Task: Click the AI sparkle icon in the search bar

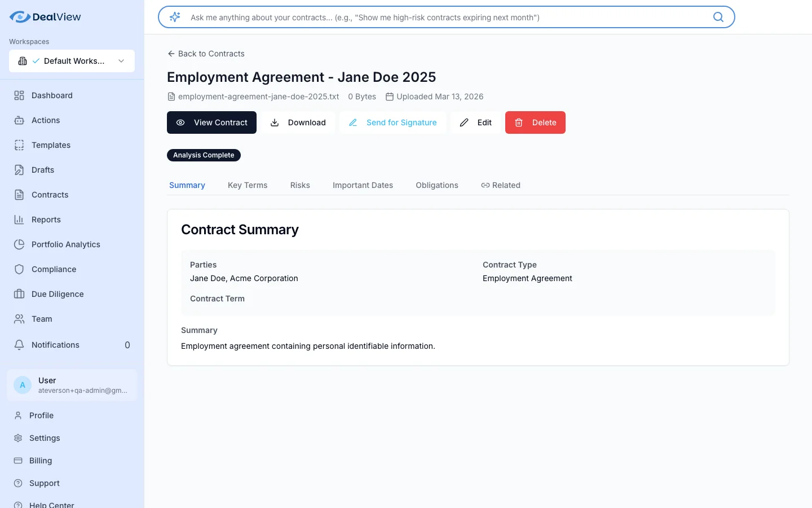Action: tap(175, 17)
